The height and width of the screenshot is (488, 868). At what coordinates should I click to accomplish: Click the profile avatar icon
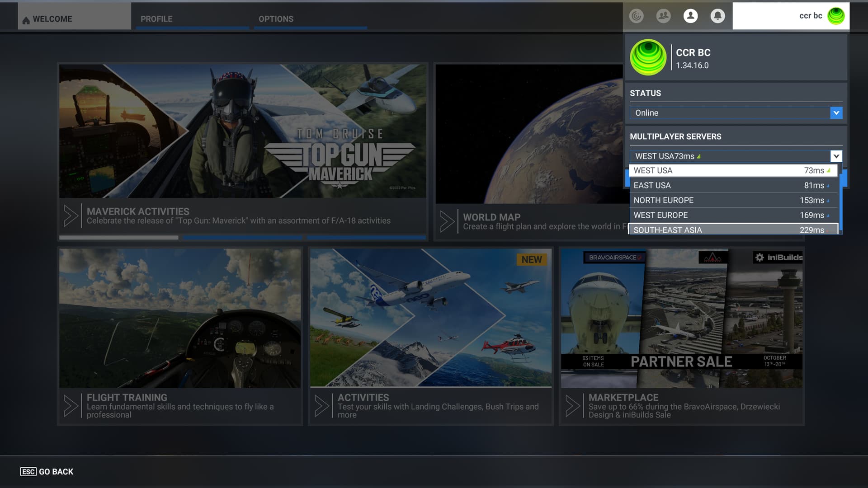pos(690,15)
